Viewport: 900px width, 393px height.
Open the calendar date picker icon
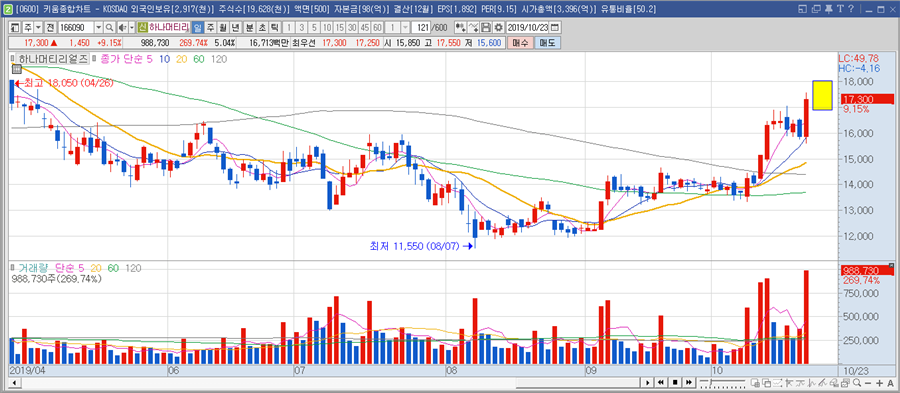coord(554,28)
